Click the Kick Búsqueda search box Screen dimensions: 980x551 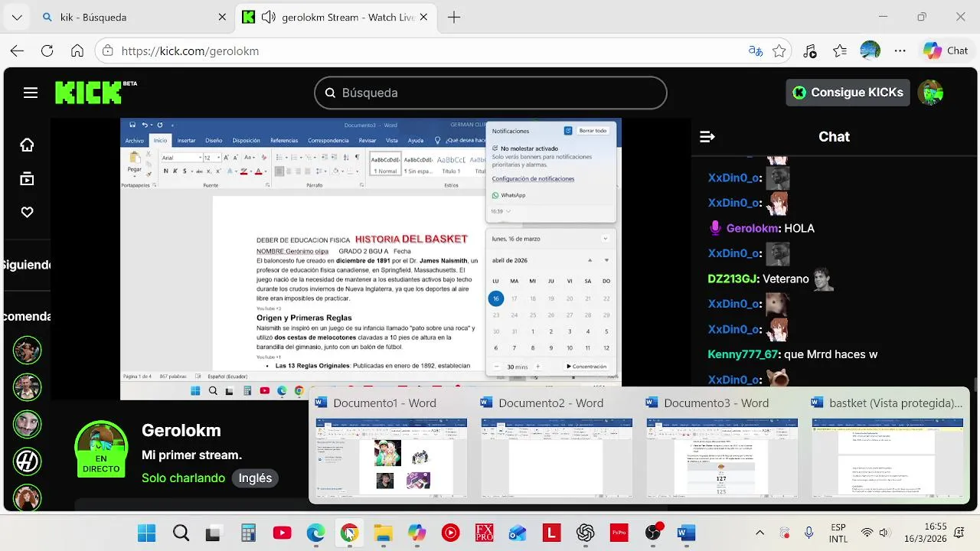(x=490, y=93)
